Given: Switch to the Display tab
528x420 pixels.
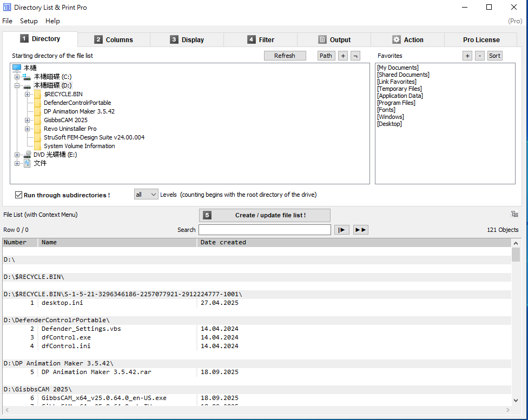Looking at the screenshot, I should tap(187, 39).
